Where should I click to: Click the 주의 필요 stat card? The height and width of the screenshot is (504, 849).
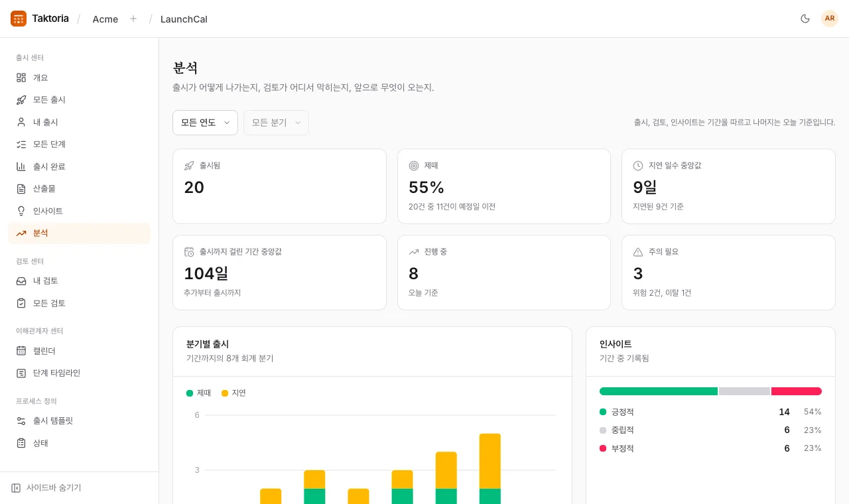[x=728, y=273]
